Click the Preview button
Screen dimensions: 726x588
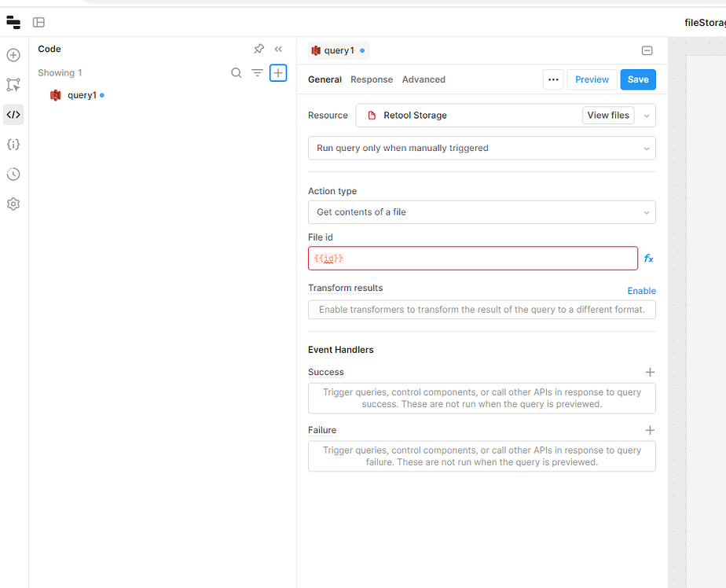pyautogui.click(x=592, y=79)
